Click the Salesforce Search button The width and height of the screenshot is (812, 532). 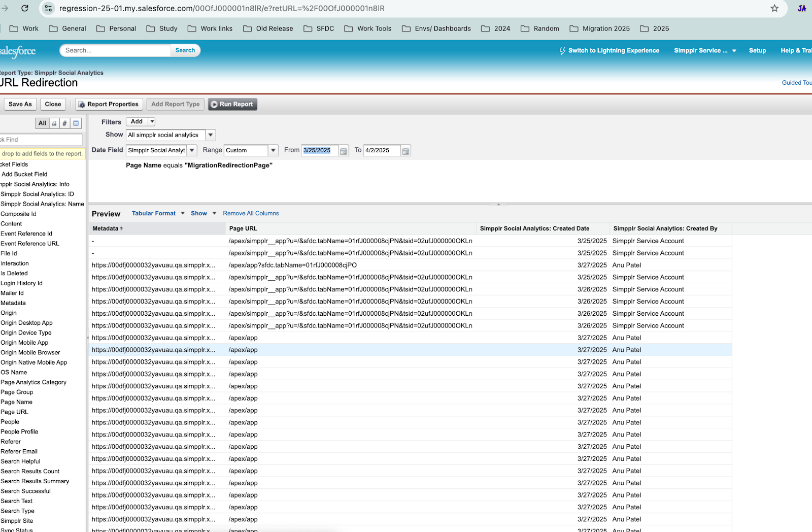click(x=185, y=50)
